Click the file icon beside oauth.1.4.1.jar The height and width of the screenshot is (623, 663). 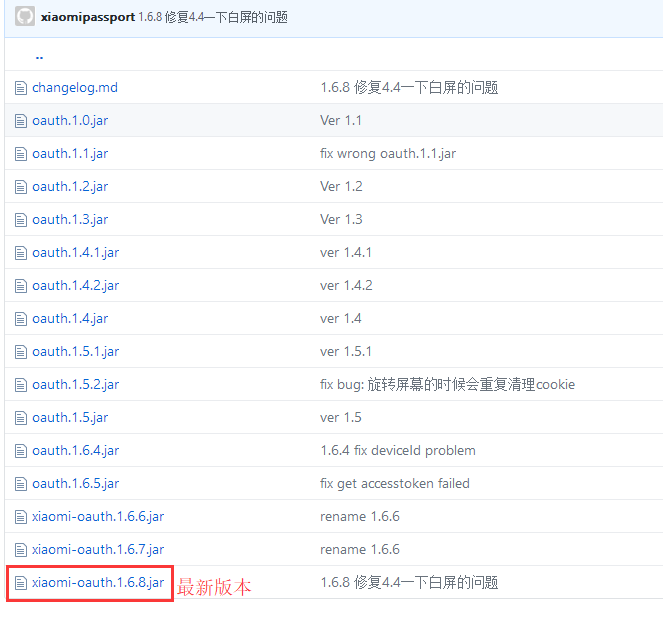tap(21, 253)
